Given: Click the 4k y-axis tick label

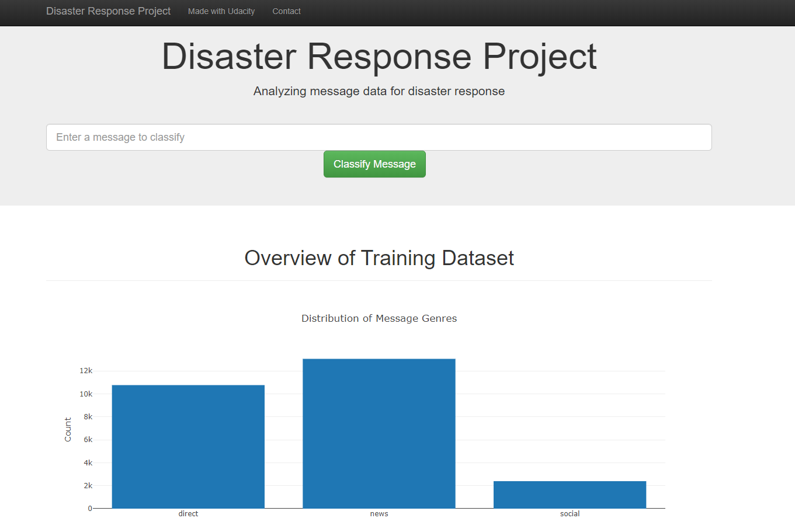Looking at the screenshot, I should (88, 463).
